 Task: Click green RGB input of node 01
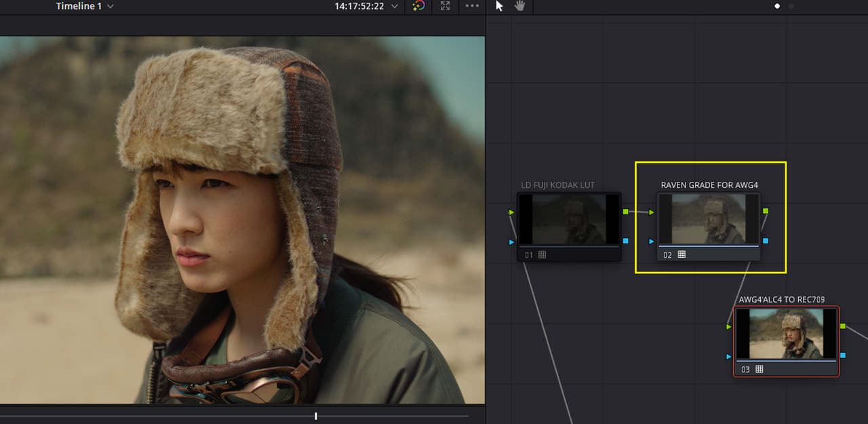coord(512,212)
